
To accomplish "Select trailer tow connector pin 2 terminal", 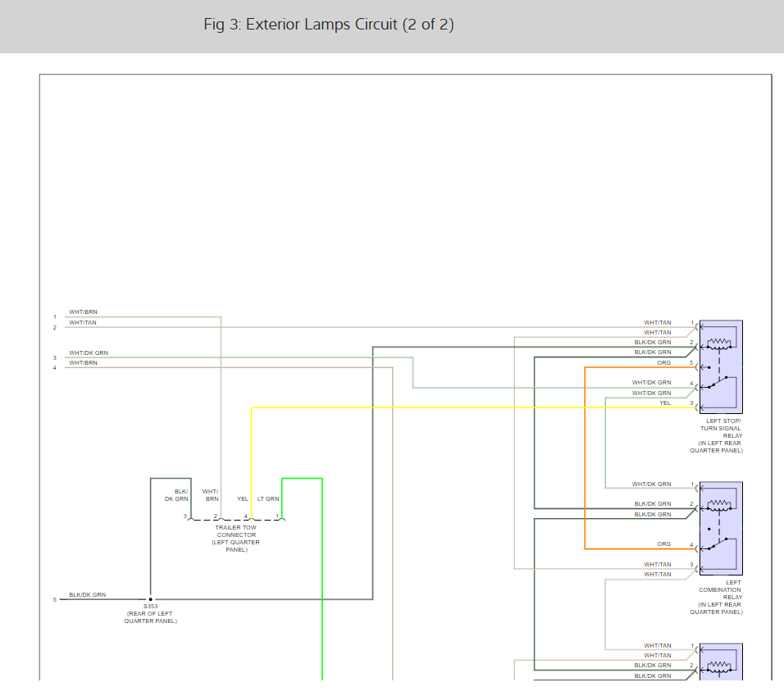I will (221, 518).
